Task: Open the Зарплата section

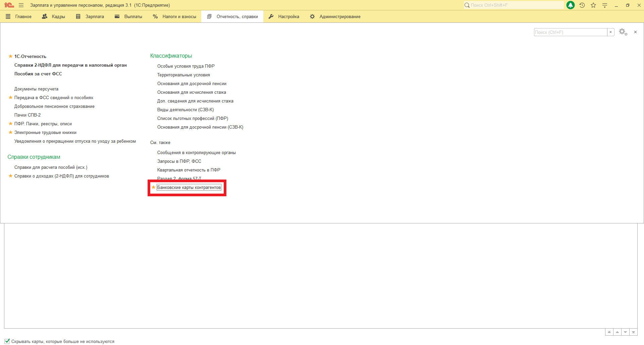Action: pos(90,17)
